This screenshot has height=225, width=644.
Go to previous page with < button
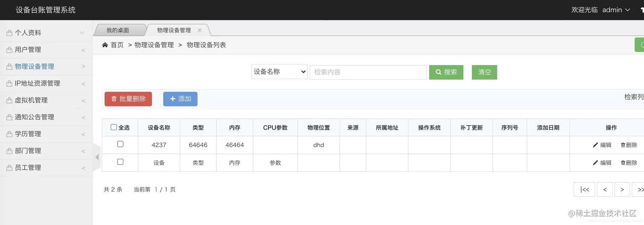(605, 190)
